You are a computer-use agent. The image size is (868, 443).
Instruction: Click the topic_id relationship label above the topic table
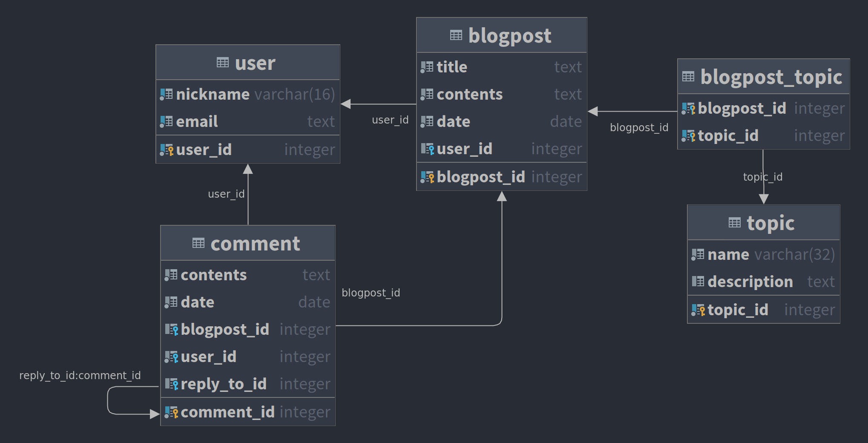click(x=763, y=177)
